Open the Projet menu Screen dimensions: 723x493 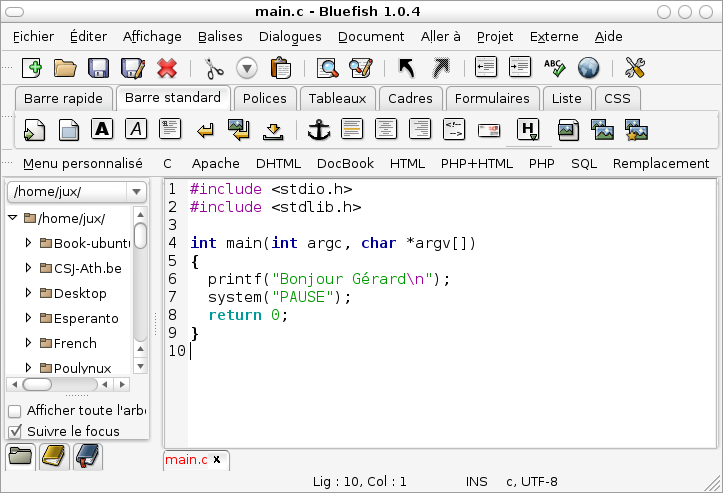tap(495, 36)
